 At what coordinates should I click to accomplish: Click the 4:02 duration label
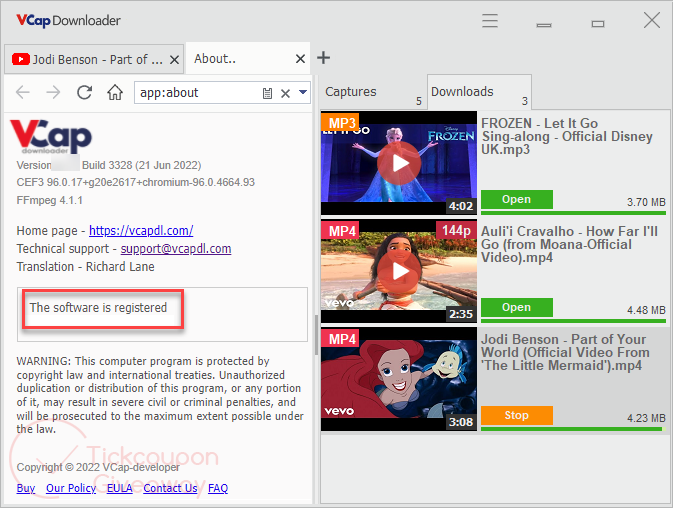click(x=461, y=206)
